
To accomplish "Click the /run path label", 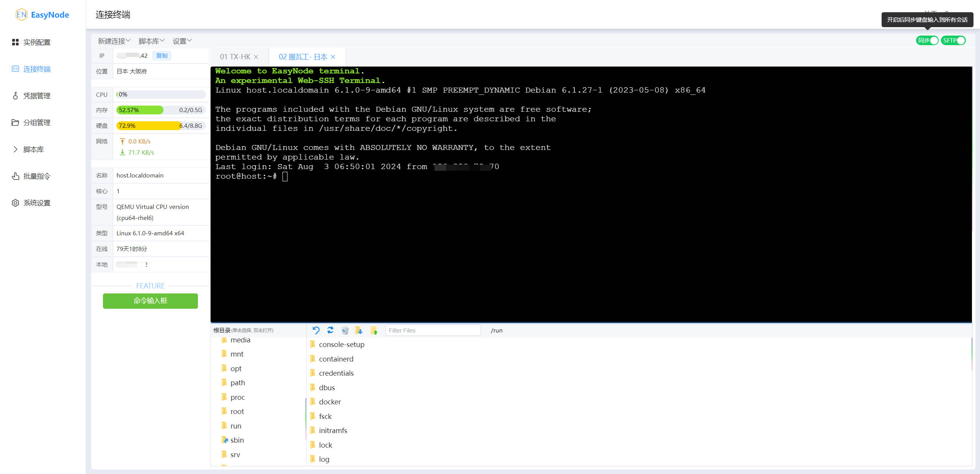I will click(x=497, y=330).
